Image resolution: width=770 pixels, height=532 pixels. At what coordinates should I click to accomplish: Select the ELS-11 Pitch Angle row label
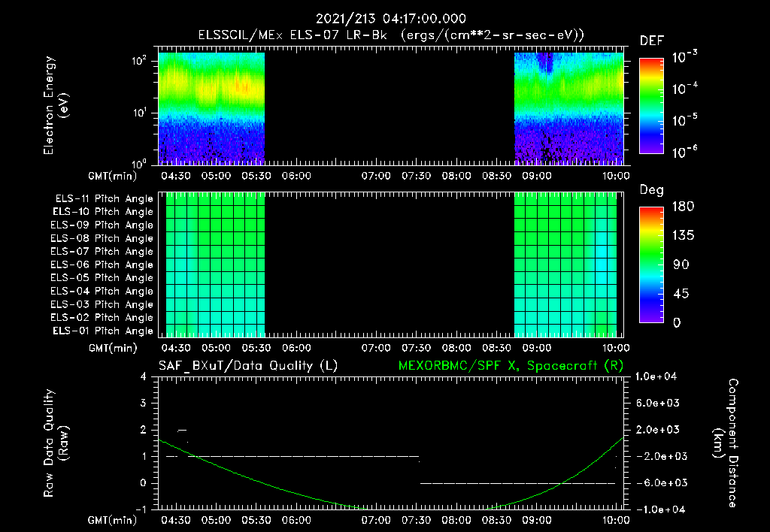click(x=104, y=199)
